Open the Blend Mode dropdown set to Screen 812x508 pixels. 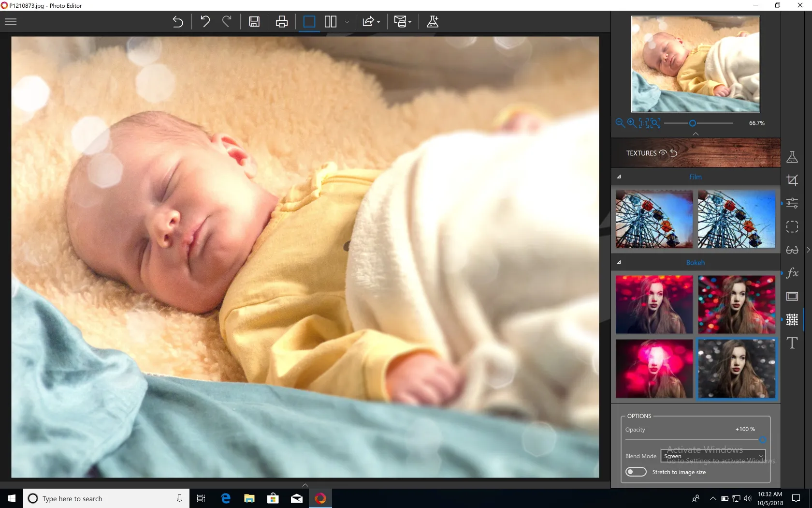tap(713, 456)
